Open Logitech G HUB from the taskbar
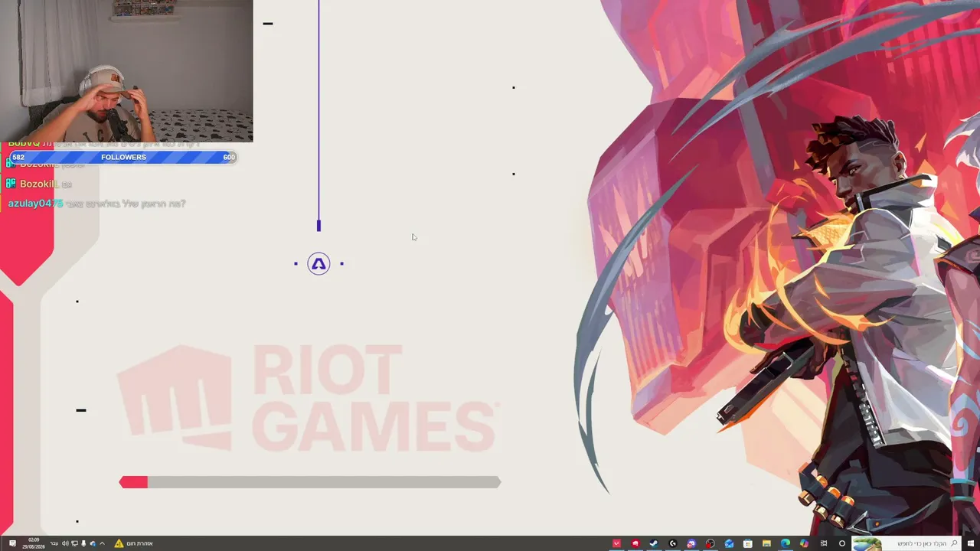The image size is (980, 551). 673,543
